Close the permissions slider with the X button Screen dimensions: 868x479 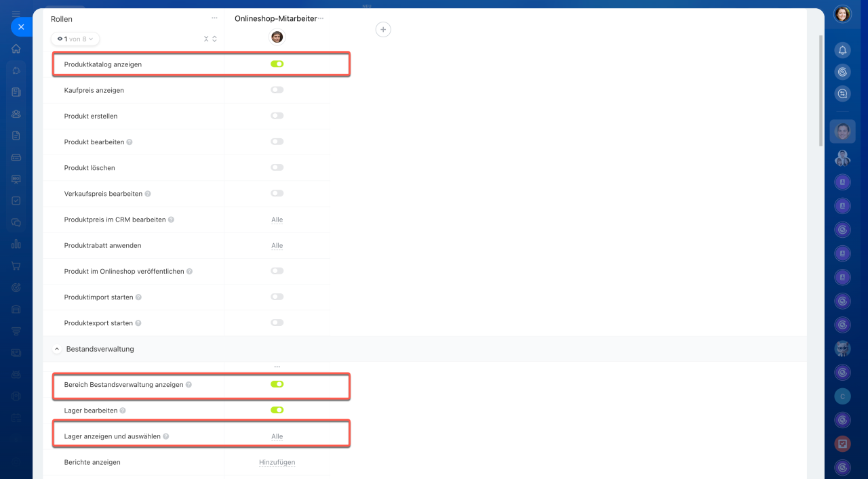[21, 27]
